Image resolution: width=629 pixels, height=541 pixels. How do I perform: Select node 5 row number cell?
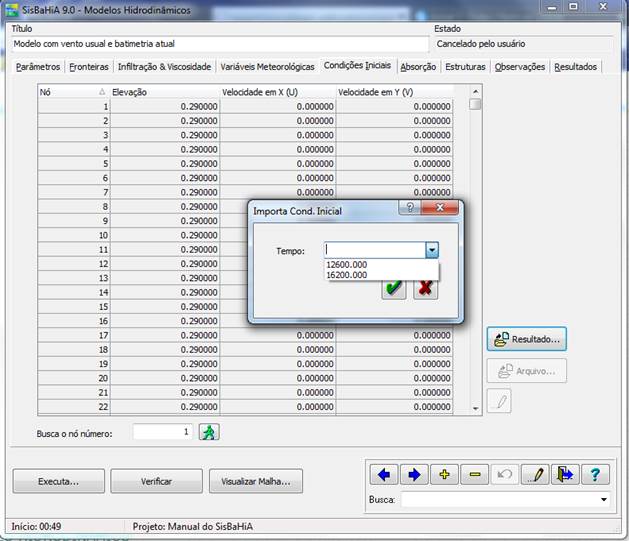pos(74,164)
